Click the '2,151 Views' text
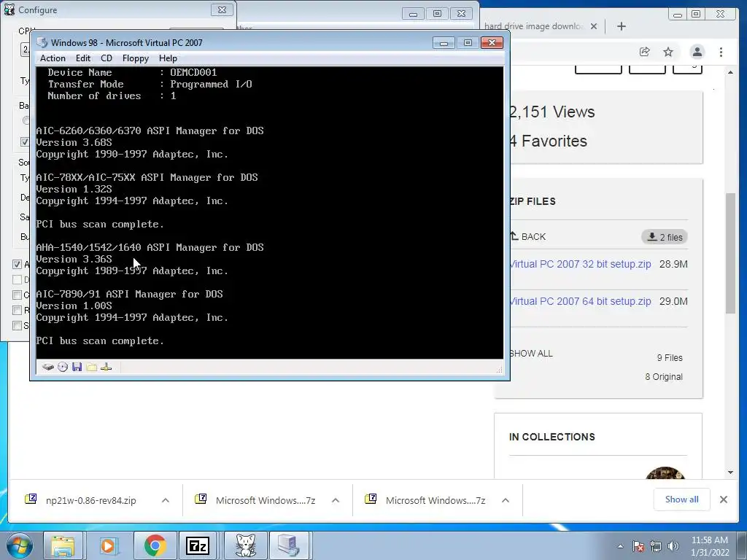Screen dimensions: 747x560 coord(551,112)
